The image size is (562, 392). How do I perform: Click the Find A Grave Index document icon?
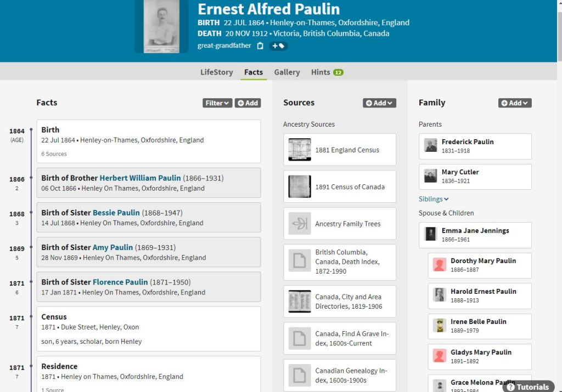(300, 338)
